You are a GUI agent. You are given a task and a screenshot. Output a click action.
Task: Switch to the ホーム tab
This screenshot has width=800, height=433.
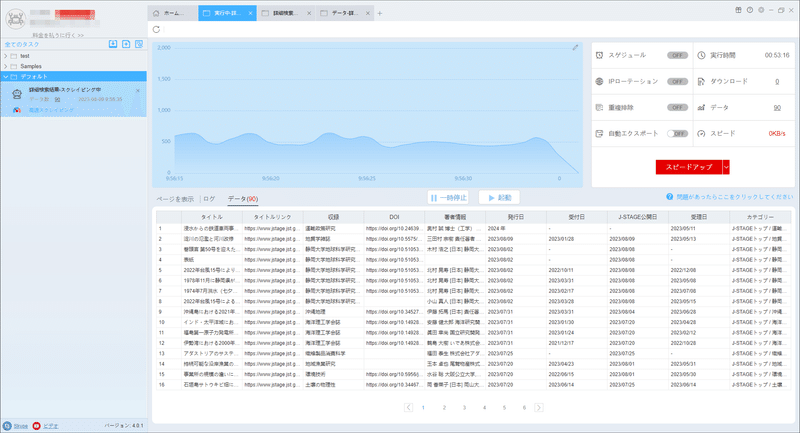[173, 13]
